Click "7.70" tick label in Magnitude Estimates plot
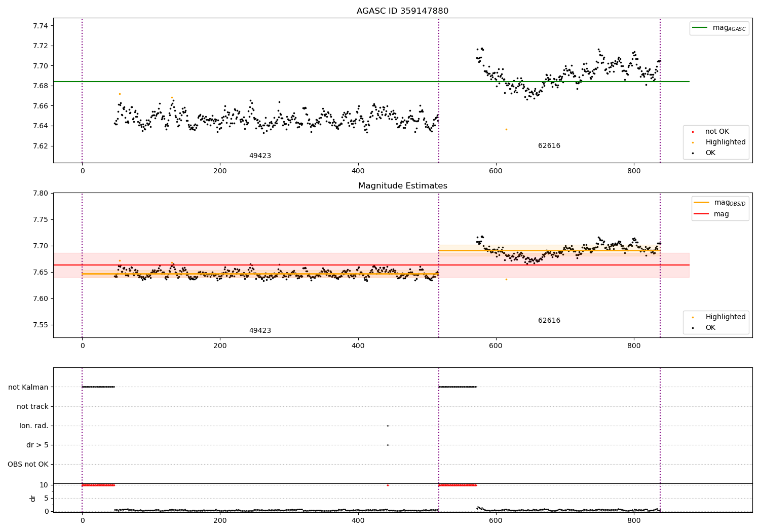 [x=40, y=246]
